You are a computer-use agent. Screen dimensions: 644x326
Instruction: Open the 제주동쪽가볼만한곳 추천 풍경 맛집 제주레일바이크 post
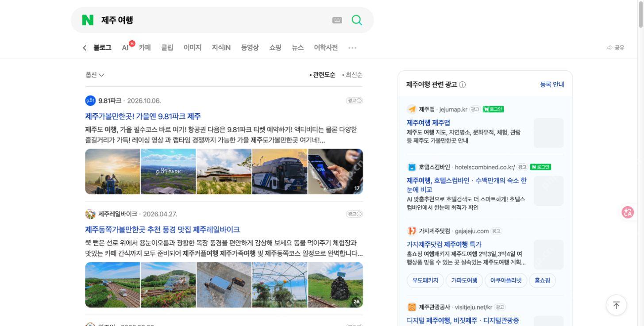(162, 230)
